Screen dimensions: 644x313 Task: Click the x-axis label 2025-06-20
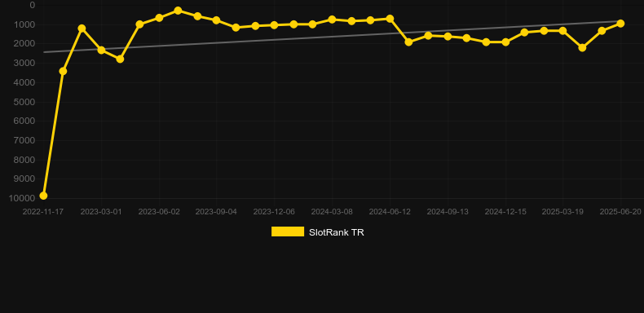620,212
